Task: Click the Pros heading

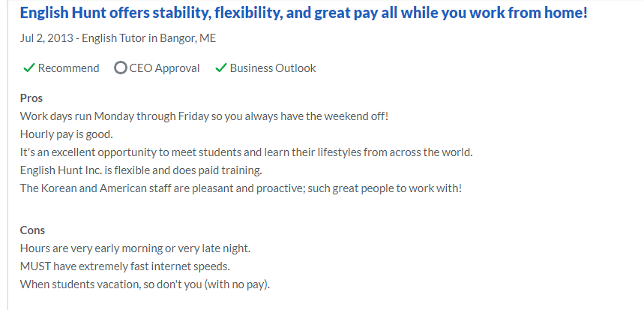Action: pos(31,98)
